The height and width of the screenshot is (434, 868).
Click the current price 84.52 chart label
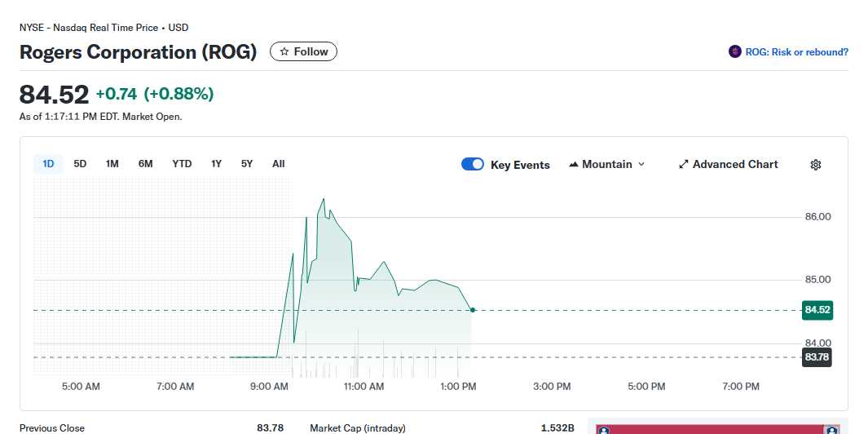point(817,310)
